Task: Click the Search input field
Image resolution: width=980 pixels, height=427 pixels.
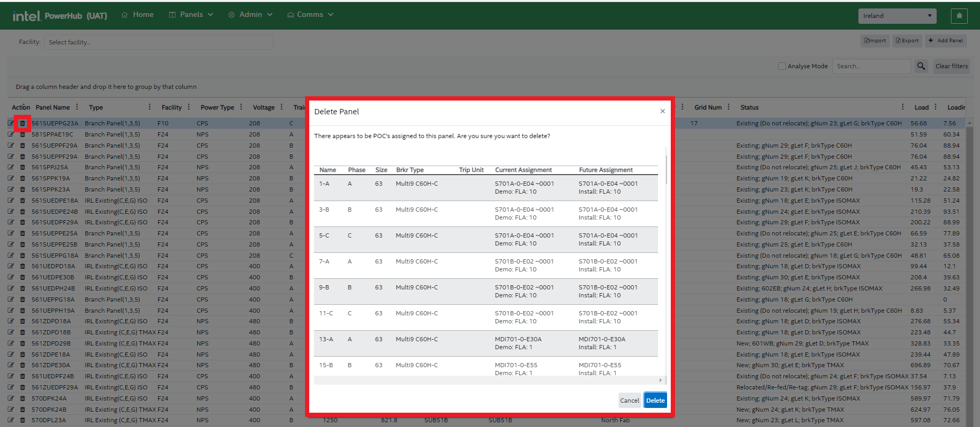Action: 871,66
